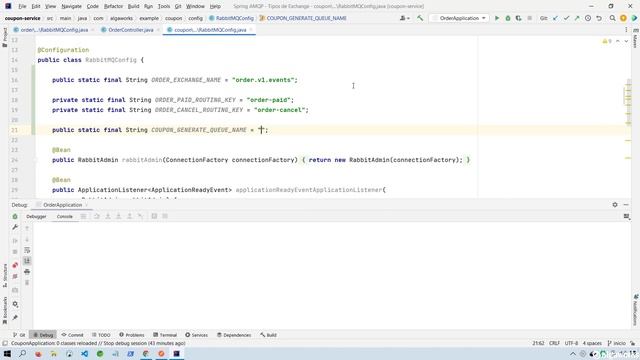The image size is (640, 360).
Task: Open the Terminal tool window
Action: (165, 335)
